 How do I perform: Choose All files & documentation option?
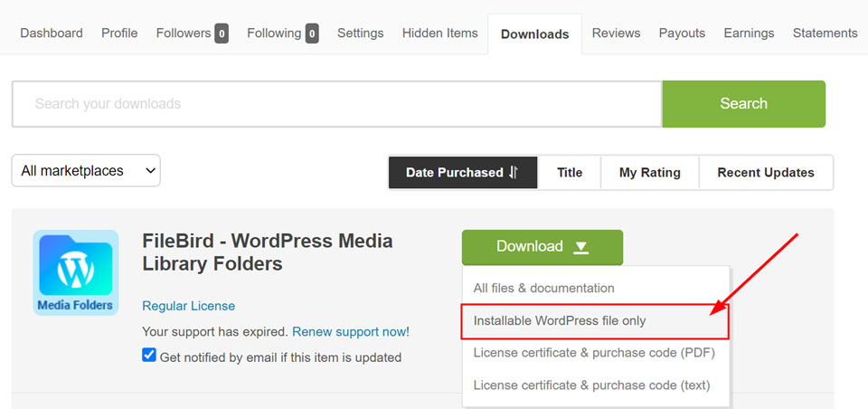pyautogui.click(x=543, y=288)
